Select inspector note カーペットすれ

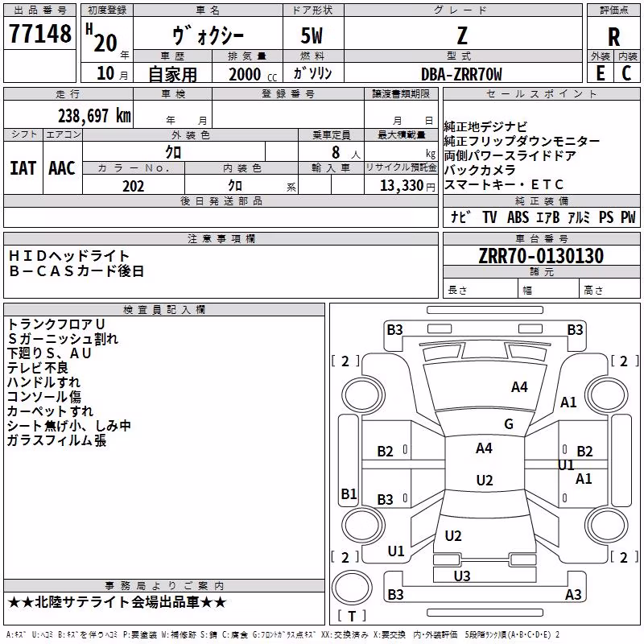50,411
